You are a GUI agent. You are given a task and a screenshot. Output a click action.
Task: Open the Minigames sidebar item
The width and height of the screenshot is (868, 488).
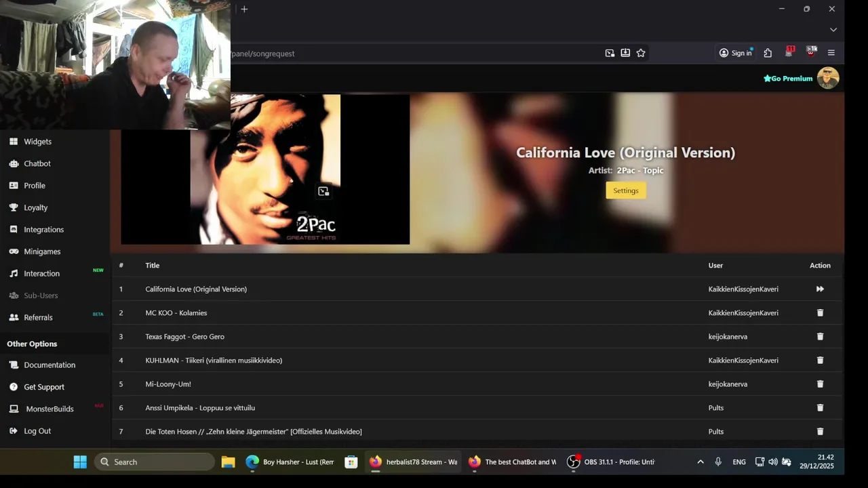[x=42, y=251]
